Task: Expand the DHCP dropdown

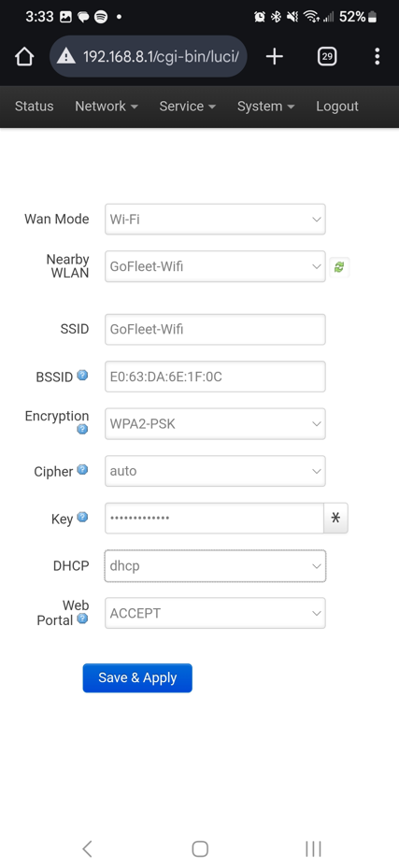Action: 215,566
